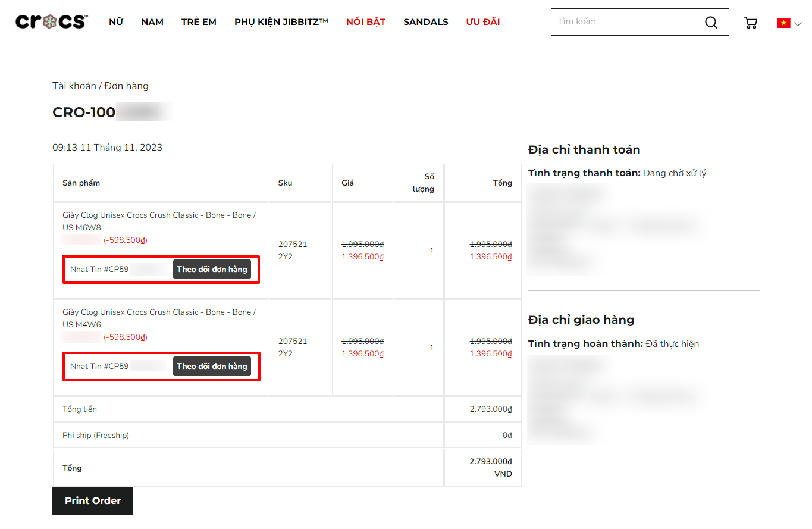Expand the language chevron dropdown

click(x=798, y=23)
